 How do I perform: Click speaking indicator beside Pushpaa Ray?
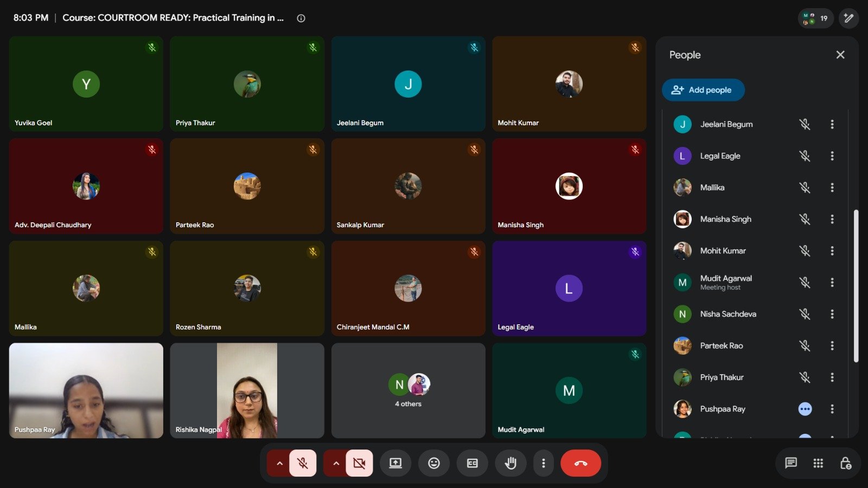coord(805,409)
